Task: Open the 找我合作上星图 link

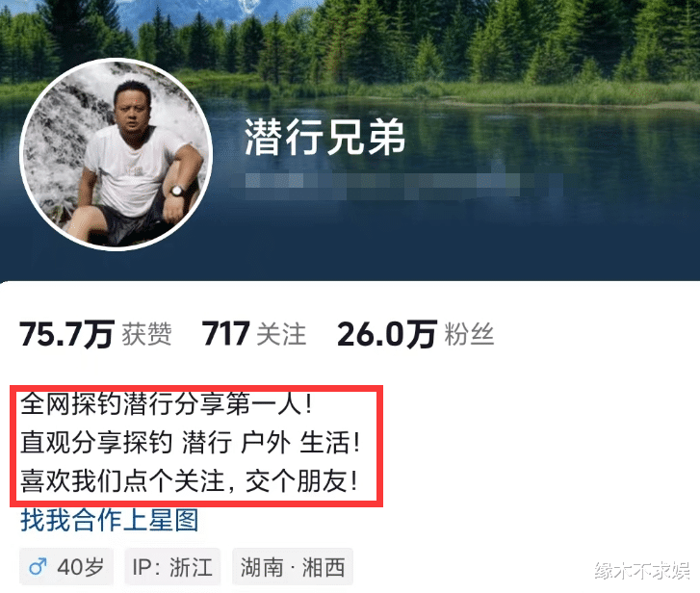Action: (x=110, y=520)
